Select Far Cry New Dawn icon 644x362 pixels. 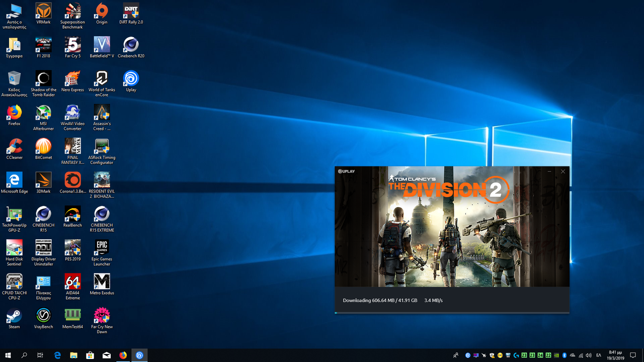coord(102,320)
